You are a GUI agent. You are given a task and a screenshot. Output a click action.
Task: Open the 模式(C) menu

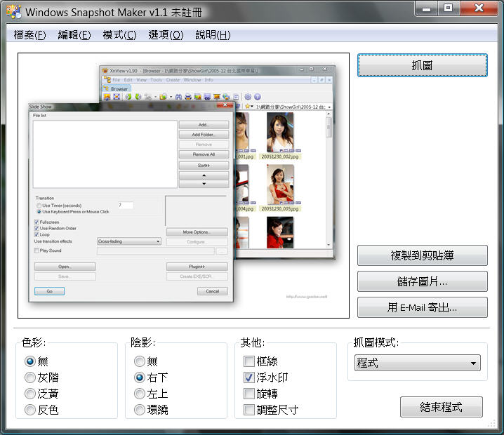coord(119,34)
